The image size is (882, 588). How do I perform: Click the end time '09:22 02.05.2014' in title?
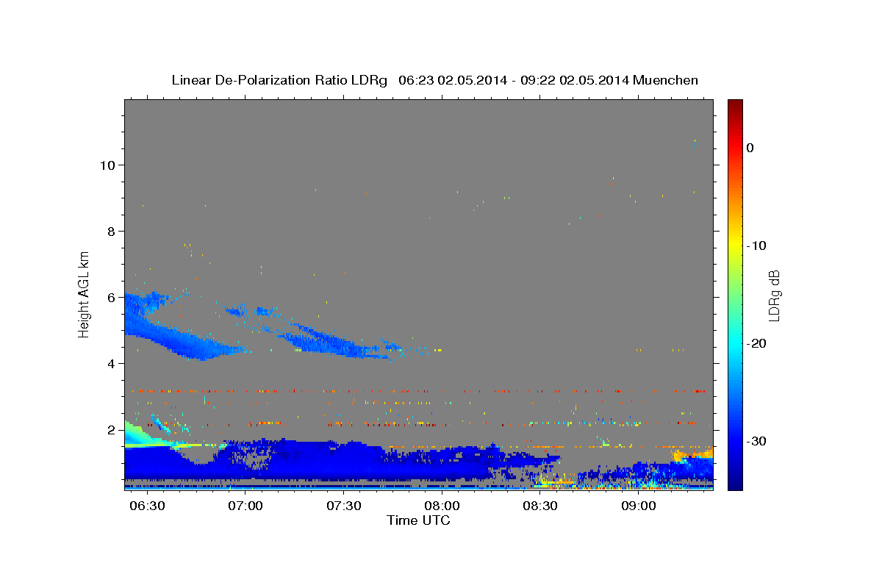point(574,80)
